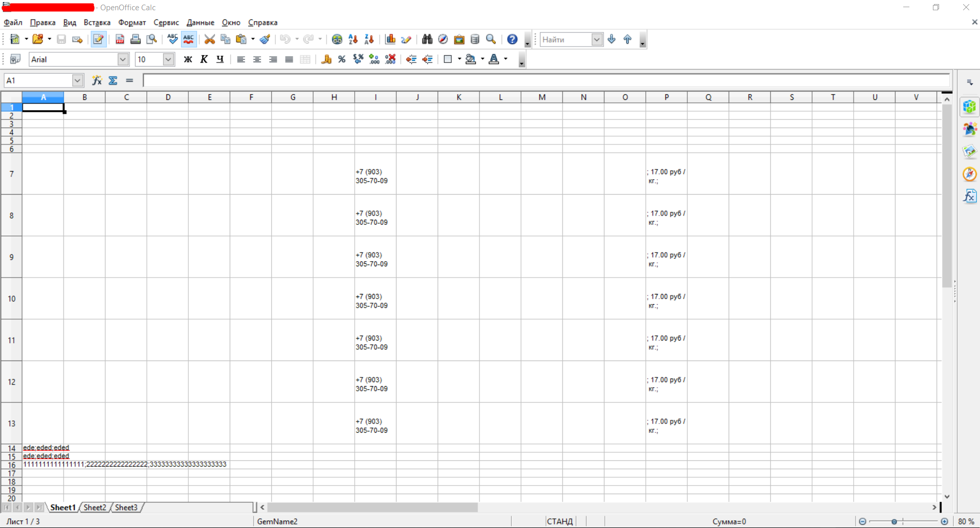This screenshot has width=980, height=528.
Task: Open the Правка menu
Action: pos(42,23)
